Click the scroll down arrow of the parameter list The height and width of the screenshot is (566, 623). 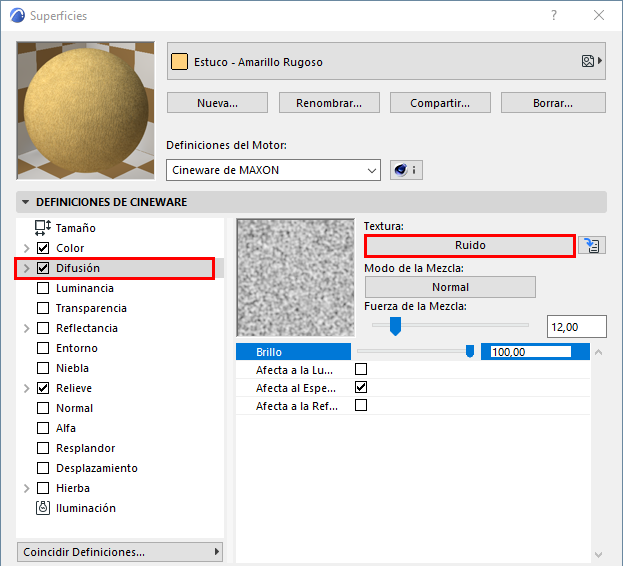(x=599, y=554)
